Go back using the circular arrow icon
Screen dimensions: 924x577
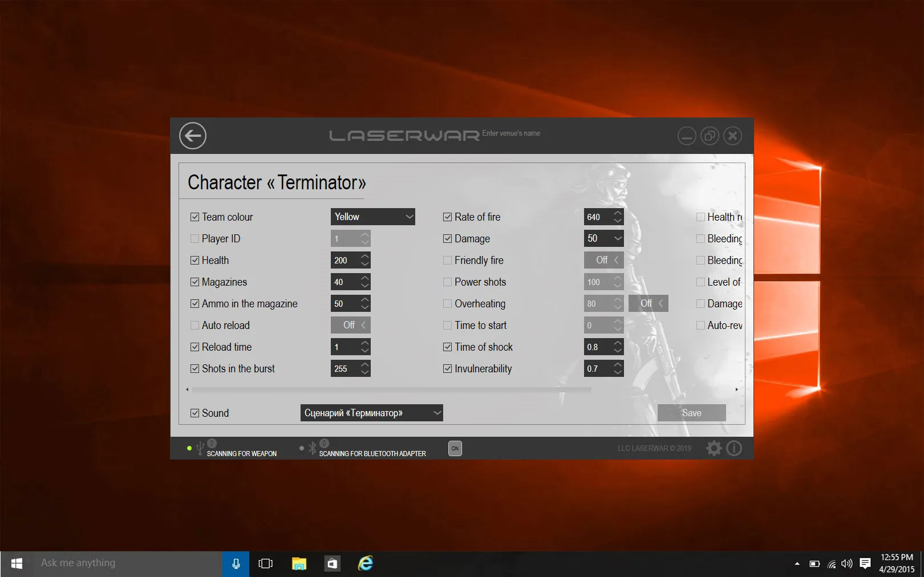coord(193,136)
